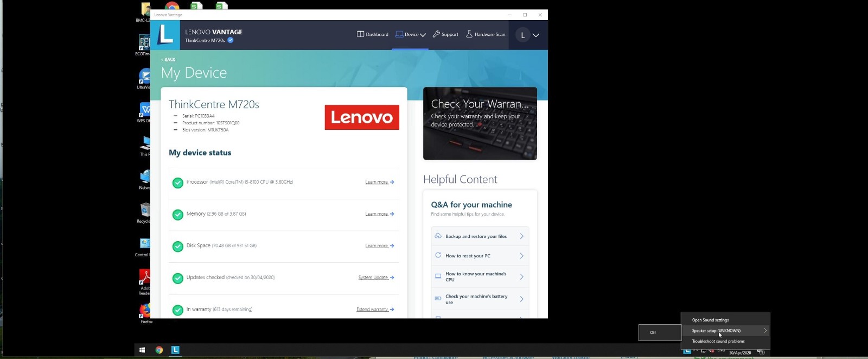Select Troubleshoot sound problems

(x=725, y=341)
